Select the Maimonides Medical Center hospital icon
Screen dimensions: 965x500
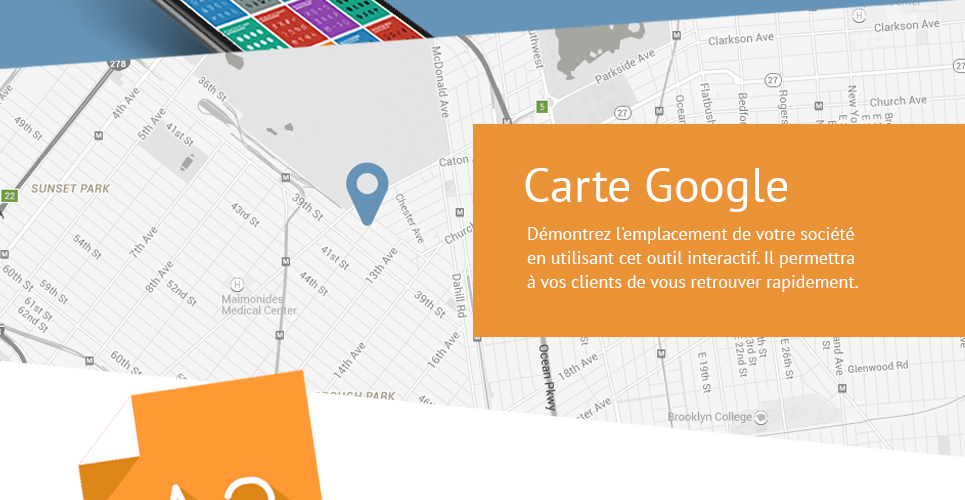[236, 284]
